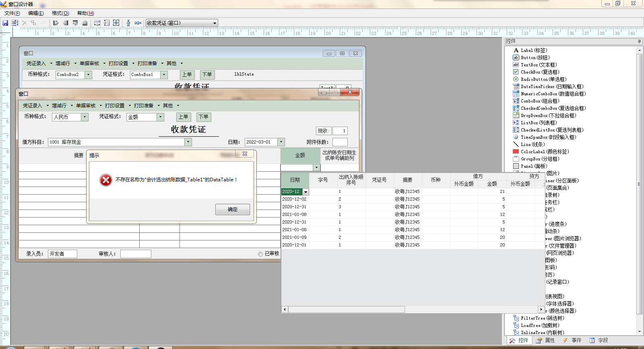Select the CheckedComboBox control icon
Viewport: 644px width, 349px height.
[516, 108]
